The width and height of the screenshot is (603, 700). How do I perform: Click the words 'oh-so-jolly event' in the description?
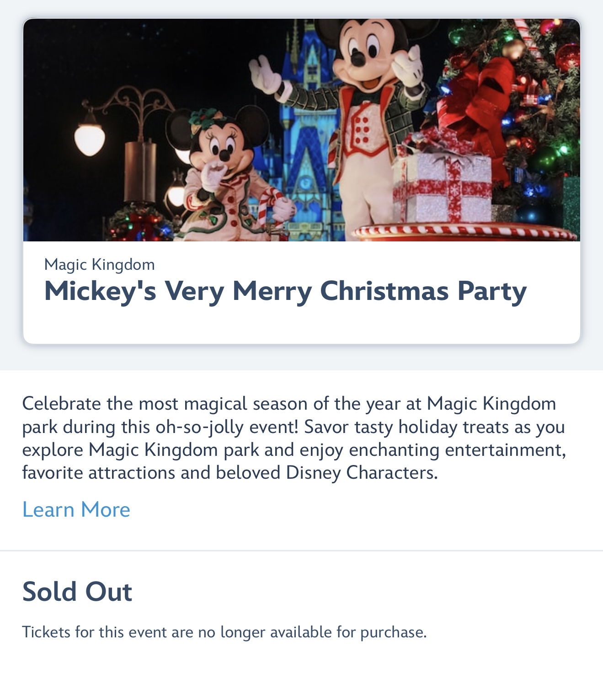tap(226, 427)
